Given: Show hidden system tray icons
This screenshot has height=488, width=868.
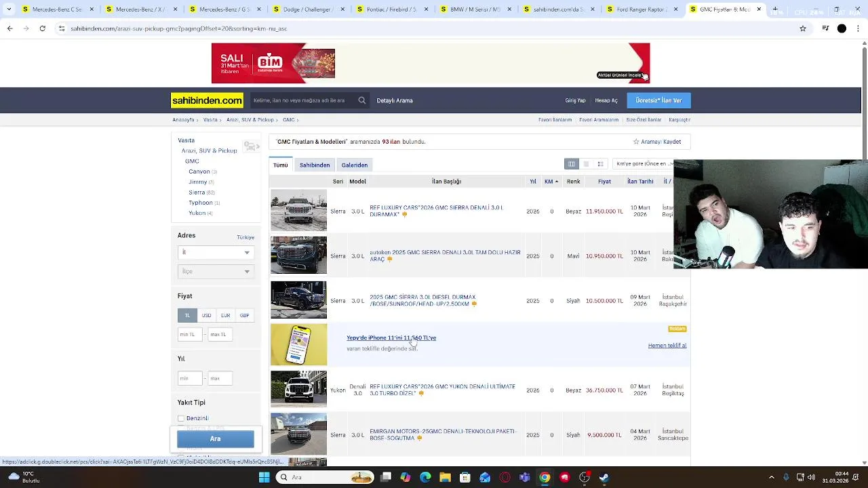Looking at the screenshot, I should 771,477.
